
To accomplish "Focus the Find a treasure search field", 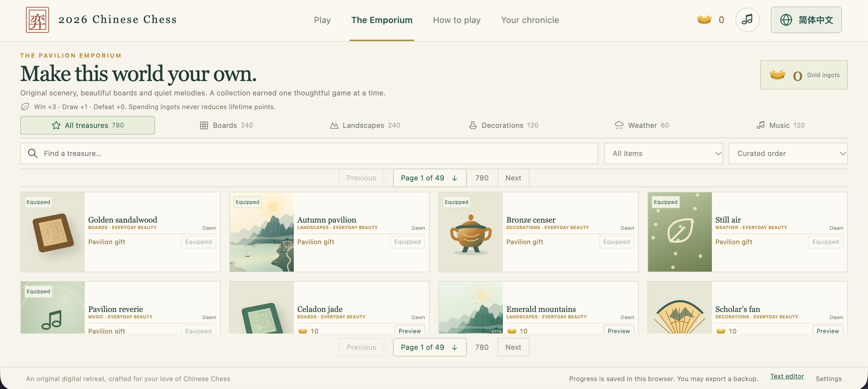I will (x=309, y=153).
